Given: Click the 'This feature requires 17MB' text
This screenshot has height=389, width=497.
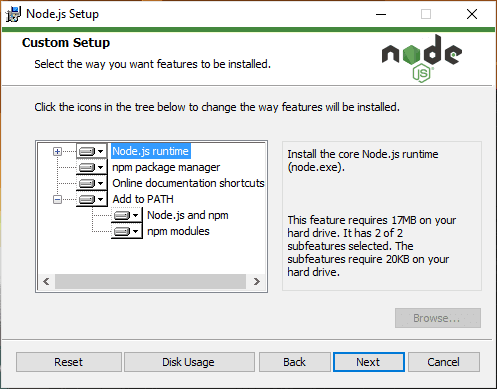Looking at the screenshot, I should pyautogui.click(x=371, y=246).
